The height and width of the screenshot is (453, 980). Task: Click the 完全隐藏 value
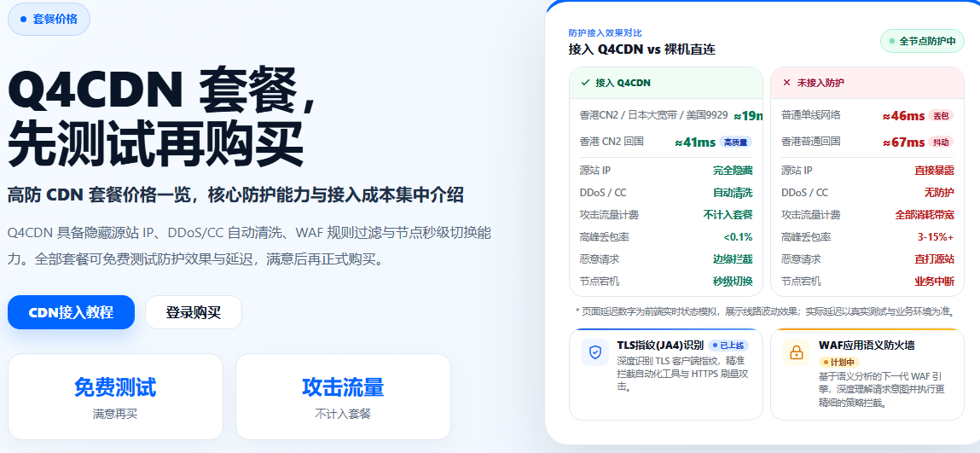pos(734,170)
